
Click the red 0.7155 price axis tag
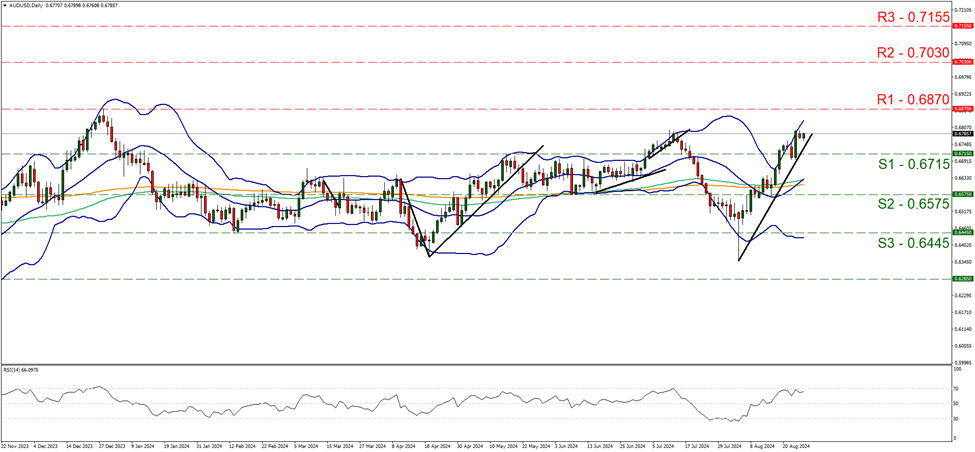(964, 26)
